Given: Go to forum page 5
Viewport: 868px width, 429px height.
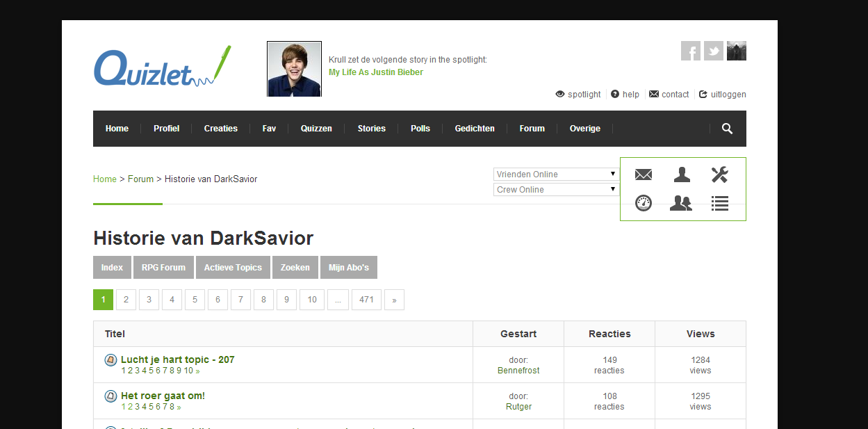Looking at the screenshot, I should [195, 300].
